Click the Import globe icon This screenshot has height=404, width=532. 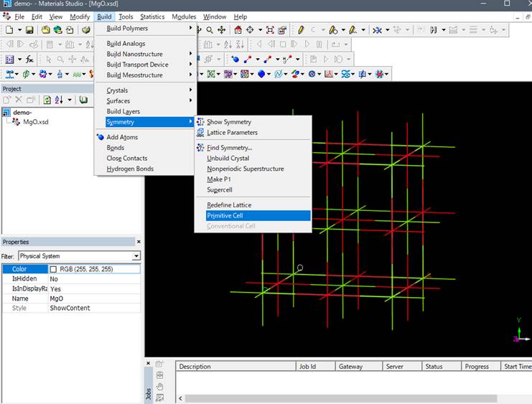point(57,30)
